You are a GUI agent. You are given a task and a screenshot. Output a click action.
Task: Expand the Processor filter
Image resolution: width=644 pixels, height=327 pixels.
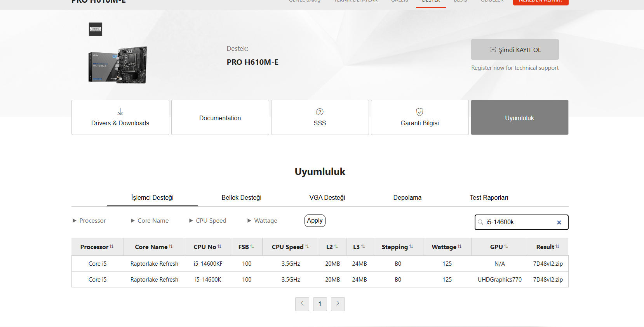(x=89, y=221)
